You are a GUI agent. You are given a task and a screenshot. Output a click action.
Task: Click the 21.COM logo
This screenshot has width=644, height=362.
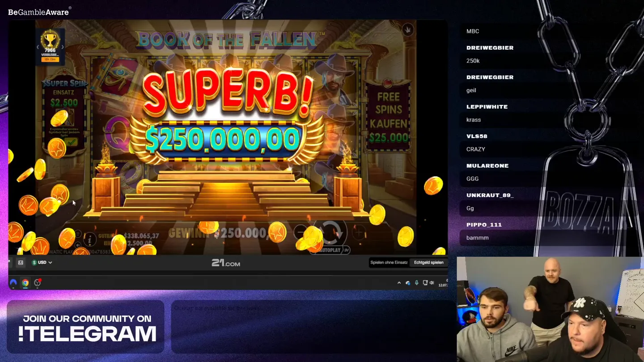[226, 263]
